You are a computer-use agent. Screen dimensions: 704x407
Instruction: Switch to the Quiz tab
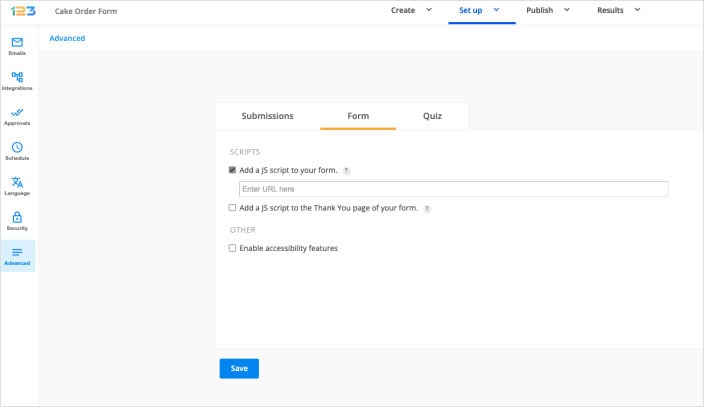[432, 116]
